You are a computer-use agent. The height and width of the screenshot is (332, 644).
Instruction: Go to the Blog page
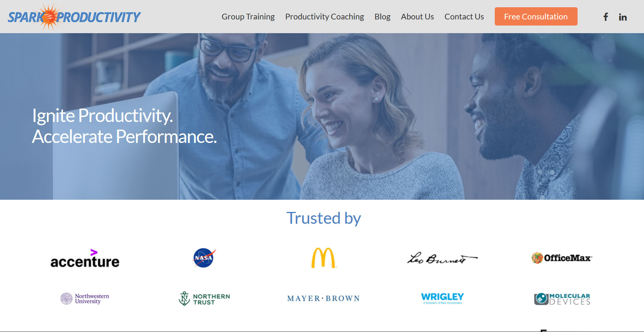click(382, 17)
